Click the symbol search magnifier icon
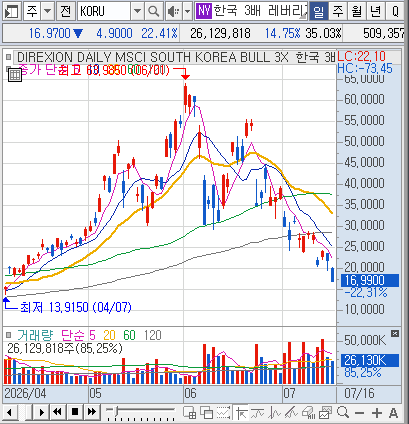Image resolution: width=409 pixels, height=424 pixels. 153,11
